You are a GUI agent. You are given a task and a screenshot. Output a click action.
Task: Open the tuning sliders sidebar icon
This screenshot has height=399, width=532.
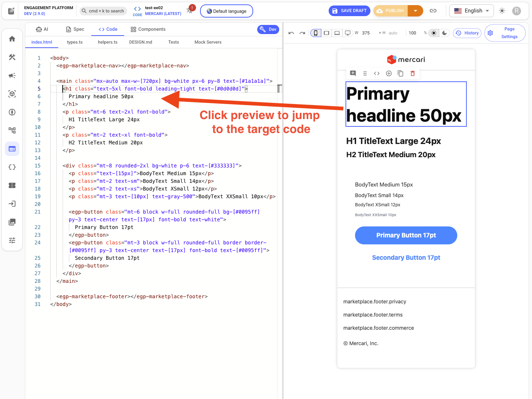12,240
